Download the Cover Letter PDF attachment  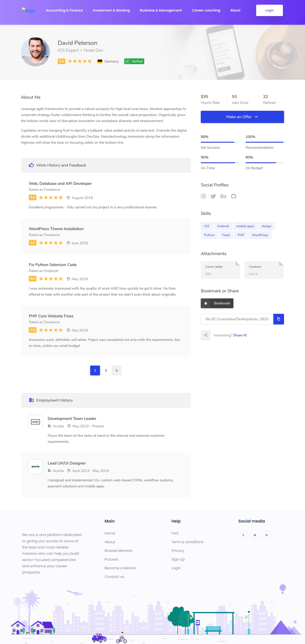(x=220, y=270)
